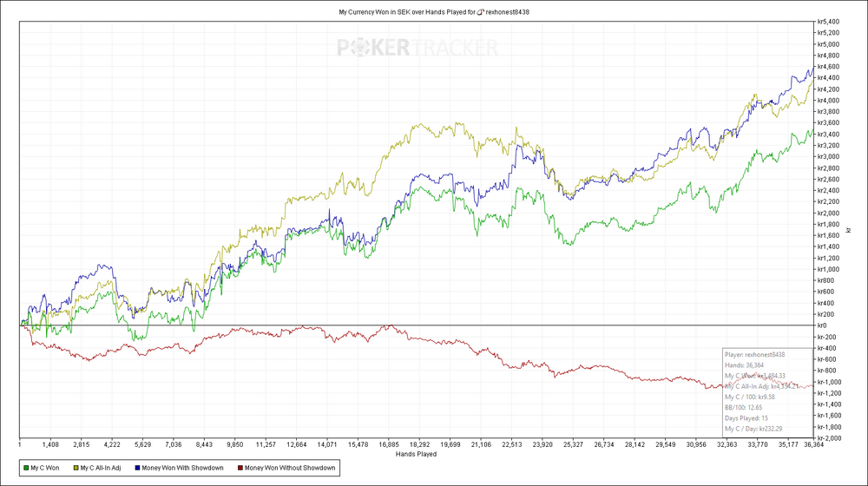Click the Days Played: 15 stat line
Viewport: 868px width, 486px height.
point(746,418)
